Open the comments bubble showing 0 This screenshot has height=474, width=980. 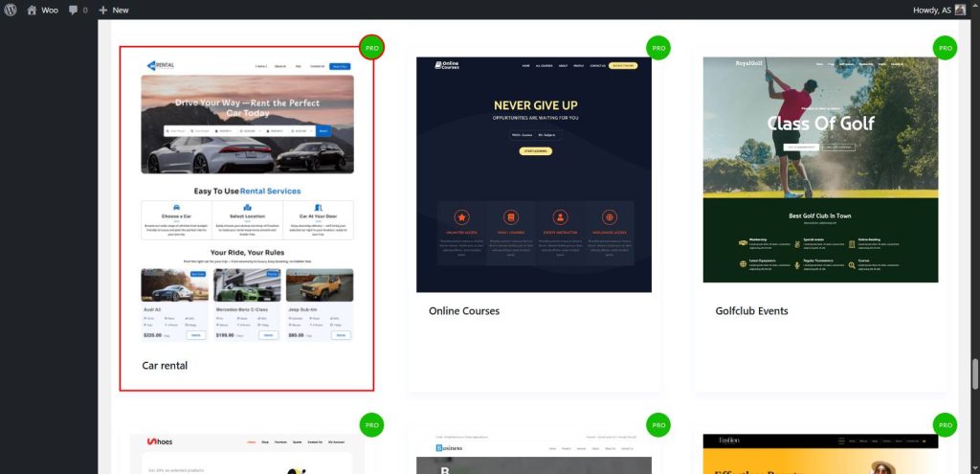(x=78, y=10)
